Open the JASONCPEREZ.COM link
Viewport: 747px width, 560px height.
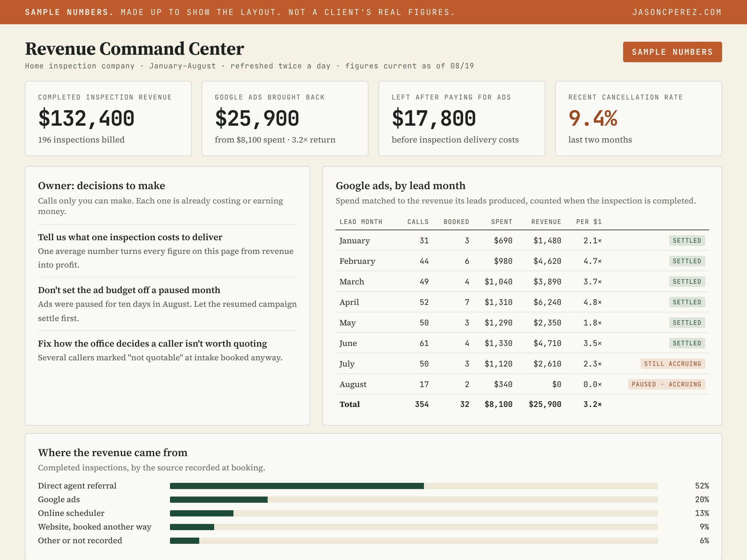point(677,12)
